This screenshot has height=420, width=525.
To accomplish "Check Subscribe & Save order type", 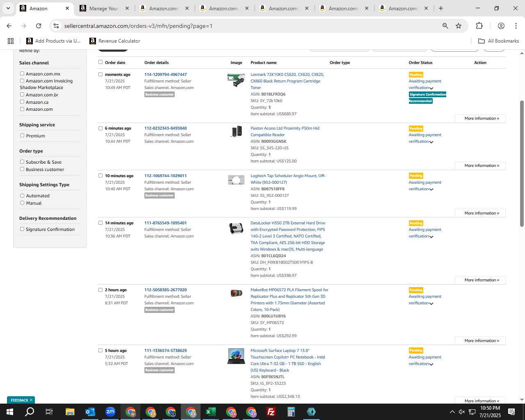I will point(22,162).
